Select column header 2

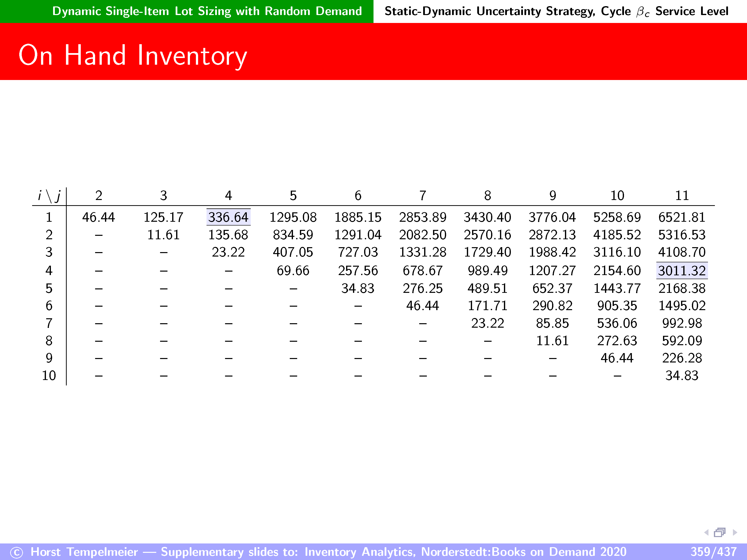click(99, 196)
